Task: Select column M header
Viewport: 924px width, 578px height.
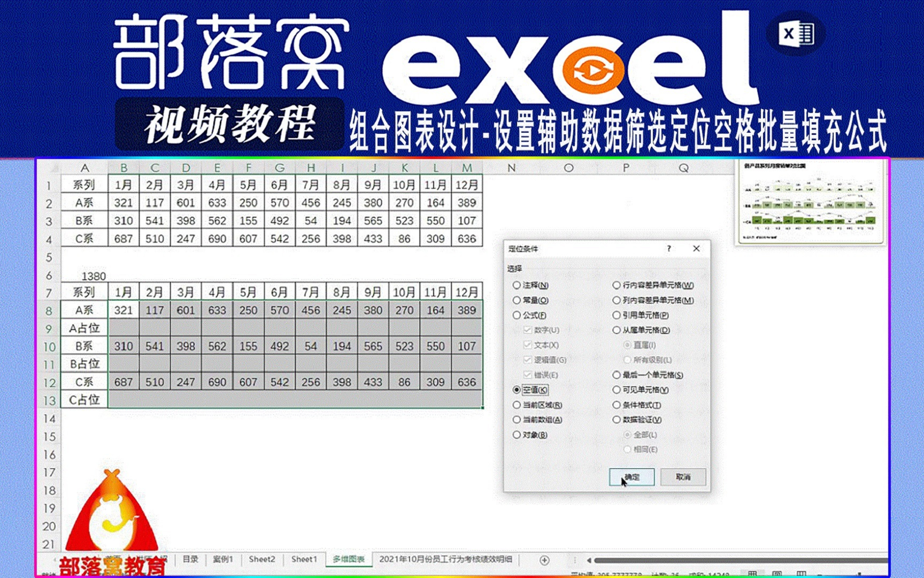Action: click(x=467, y=168)
